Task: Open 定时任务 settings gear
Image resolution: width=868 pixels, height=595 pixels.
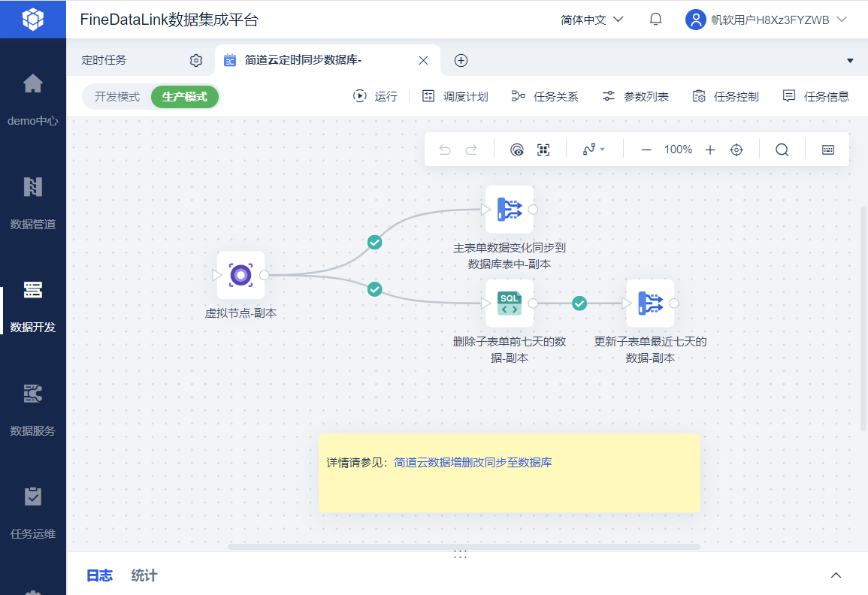Action: click(196, 60)
